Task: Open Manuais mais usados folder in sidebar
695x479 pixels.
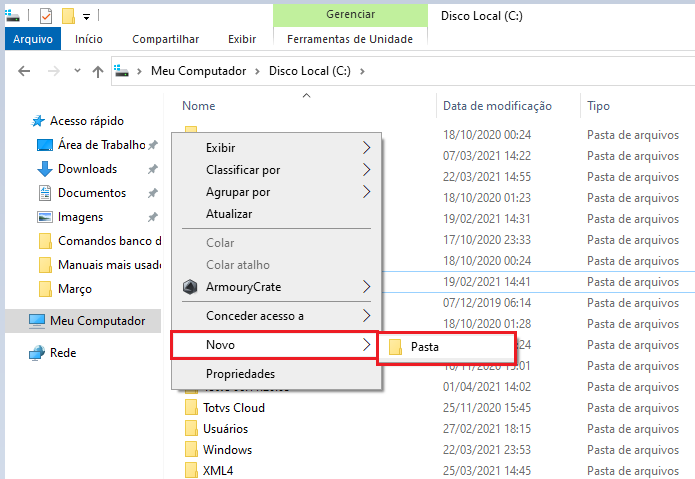Action: [x=109, y=265]
